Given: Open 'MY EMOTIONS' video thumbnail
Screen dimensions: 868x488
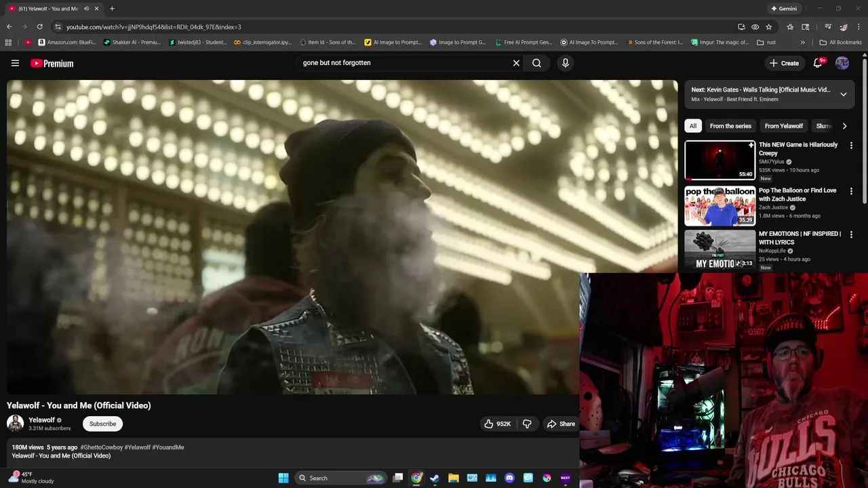Looking at the screenshot, I should 719,250.
